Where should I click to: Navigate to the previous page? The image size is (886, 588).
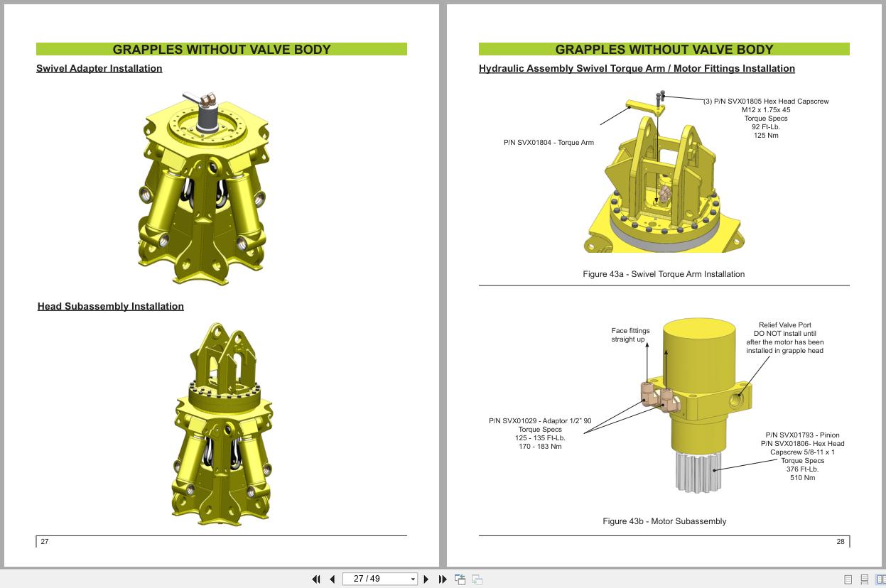(331, 579)
